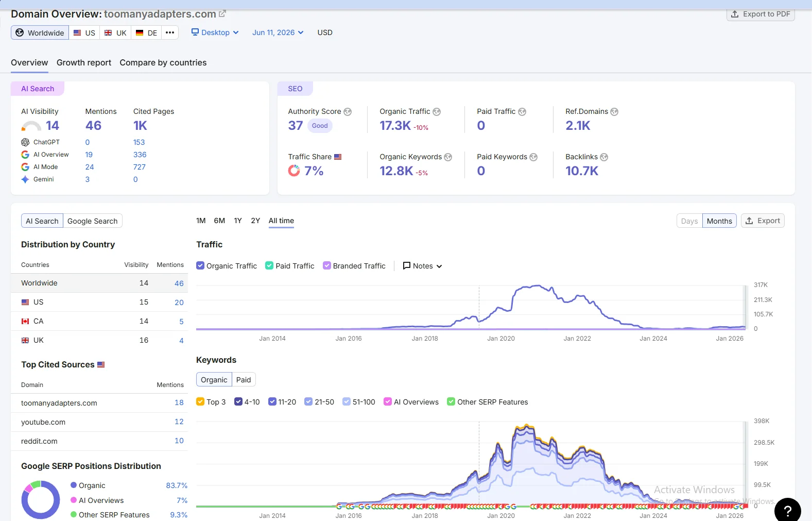The width and height of the screenshot is (812, 521).
Task: Click the Paid Keywords globe info icon
Action: (533, 157)
